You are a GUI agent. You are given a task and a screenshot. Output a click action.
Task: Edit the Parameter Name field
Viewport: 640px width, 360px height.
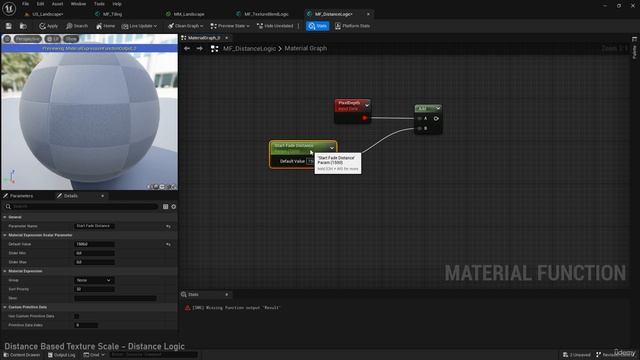click(95, 226)
